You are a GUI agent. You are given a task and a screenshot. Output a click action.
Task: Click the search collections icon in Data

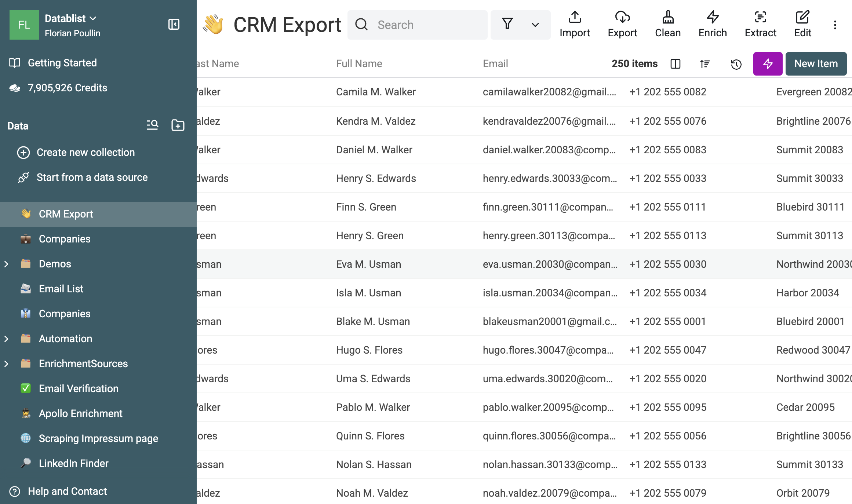152,125
